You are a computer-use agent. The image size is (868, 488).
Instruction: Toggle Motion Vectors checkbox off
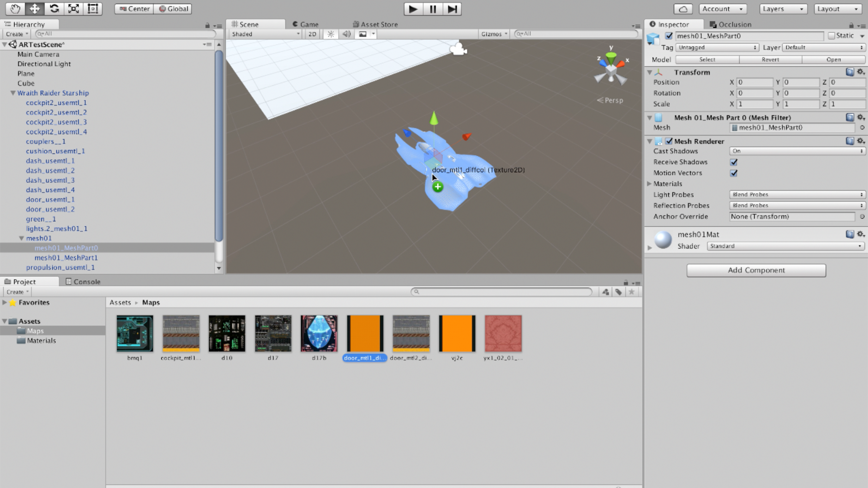pos(734,173)
